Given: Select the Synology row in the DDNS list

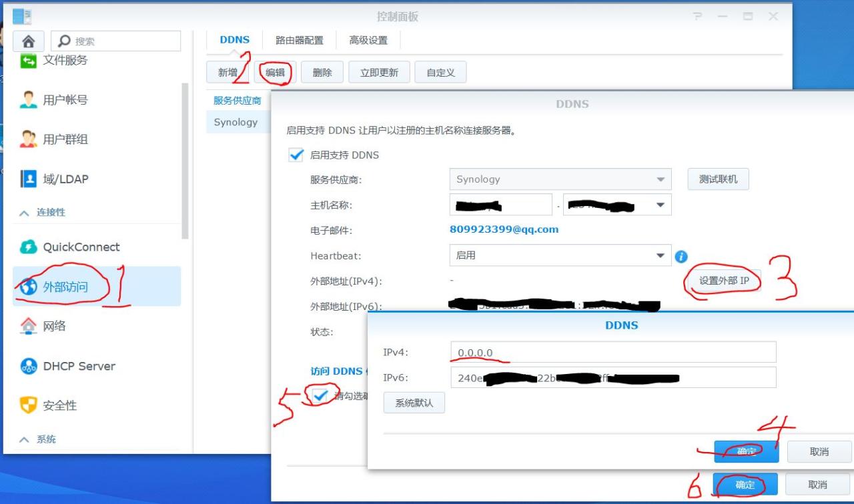Looking at the screenshot, I should (238, 122).
